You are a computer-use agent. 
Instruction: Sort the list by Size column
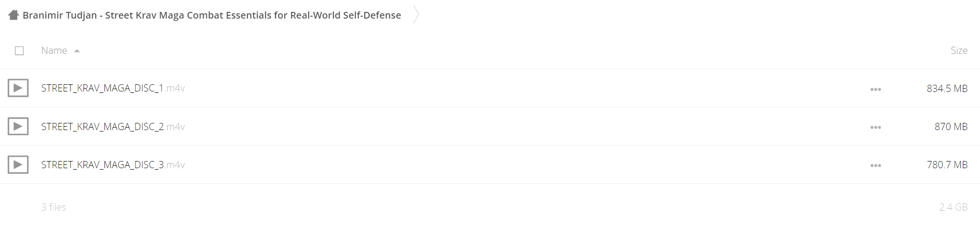pos(959,50)
